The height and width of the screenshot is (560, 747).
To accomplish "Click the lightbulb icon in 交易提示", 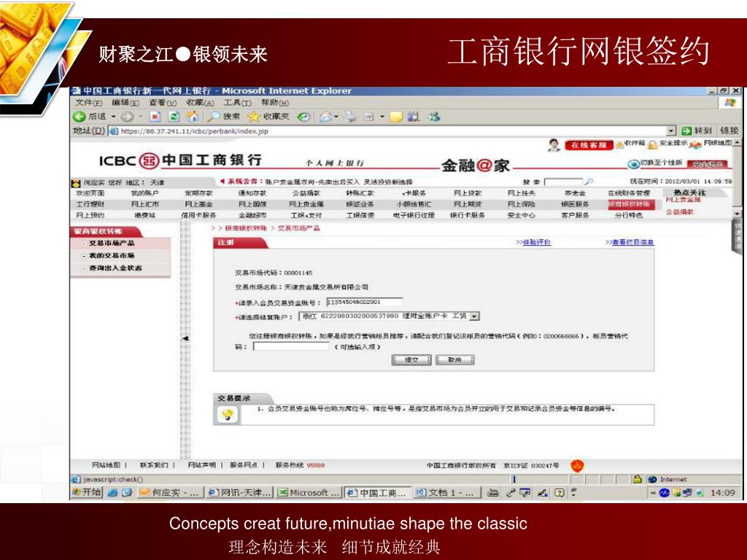I will pyautogui.click(x=228, y=414).
